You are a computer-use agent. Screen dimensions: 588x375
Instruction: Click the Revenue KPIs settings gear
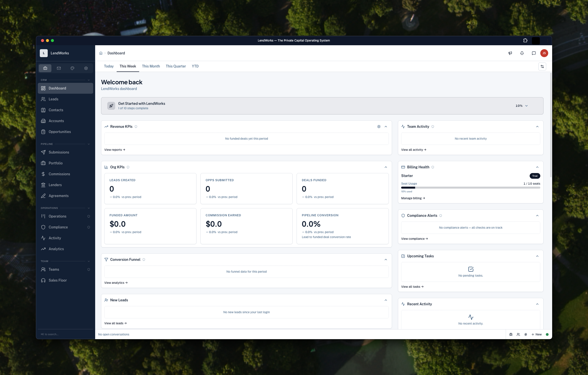click(379, 127)
